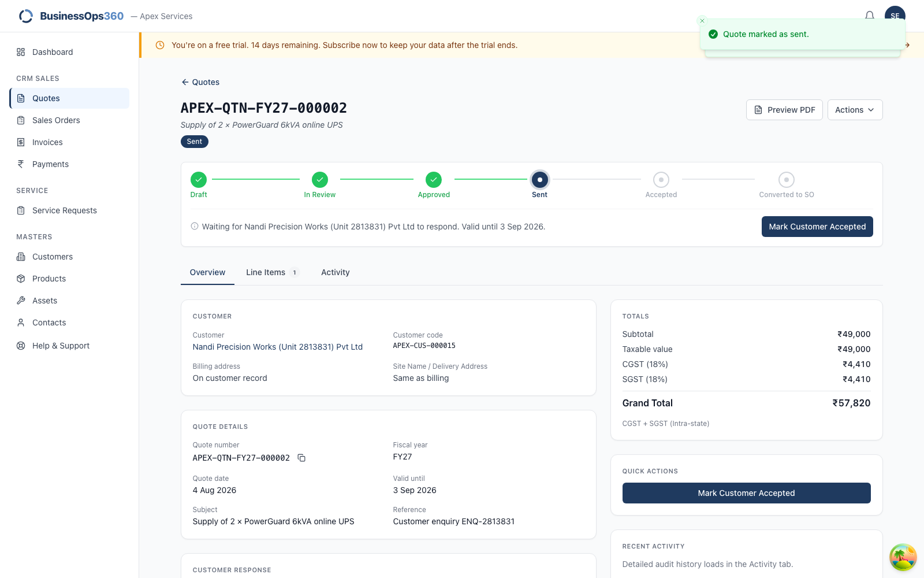
Task: Click the Subtotal ₹49,000 value
Action: point(854,334)
